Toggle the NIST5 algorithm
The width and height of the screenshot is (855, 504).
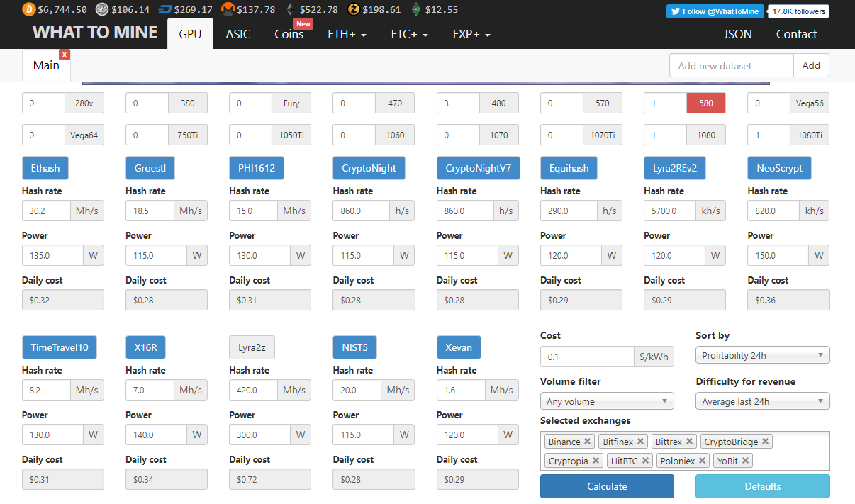click(354, 347)
